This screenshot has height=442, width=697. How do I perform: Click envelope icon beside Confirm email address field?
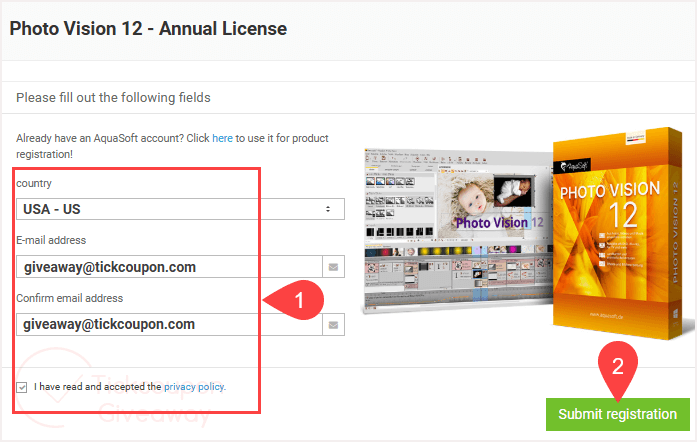pyautogui.click(x=333, y=325)
